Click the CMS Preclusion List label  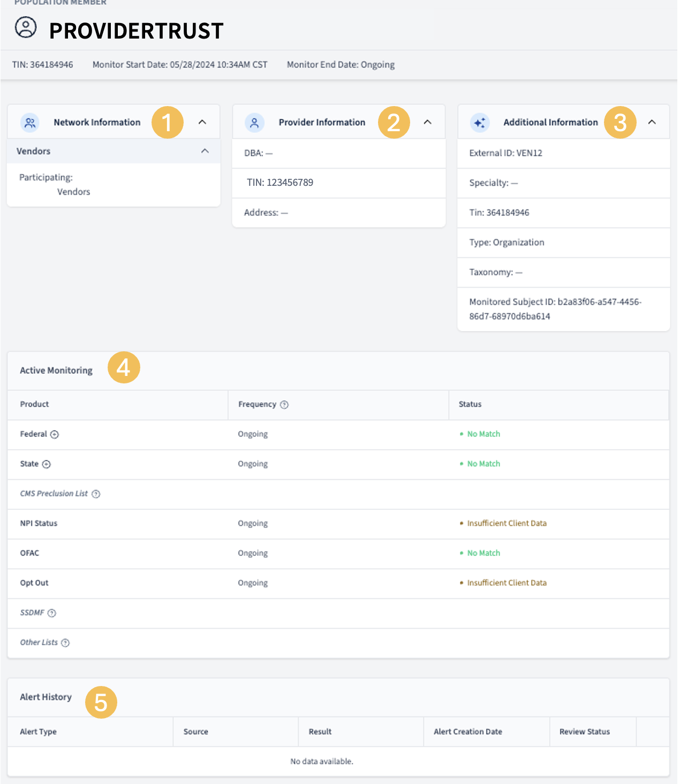tap(54, 493)
